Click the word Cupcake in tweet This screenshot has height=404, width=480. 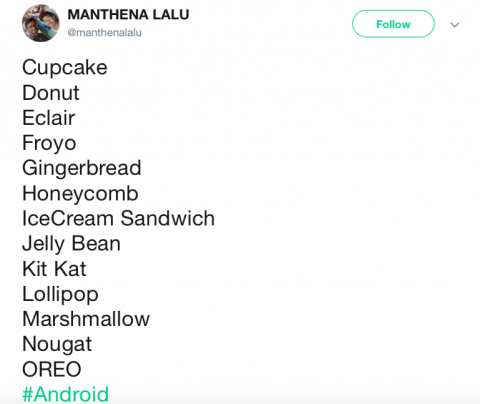point(65,68)
